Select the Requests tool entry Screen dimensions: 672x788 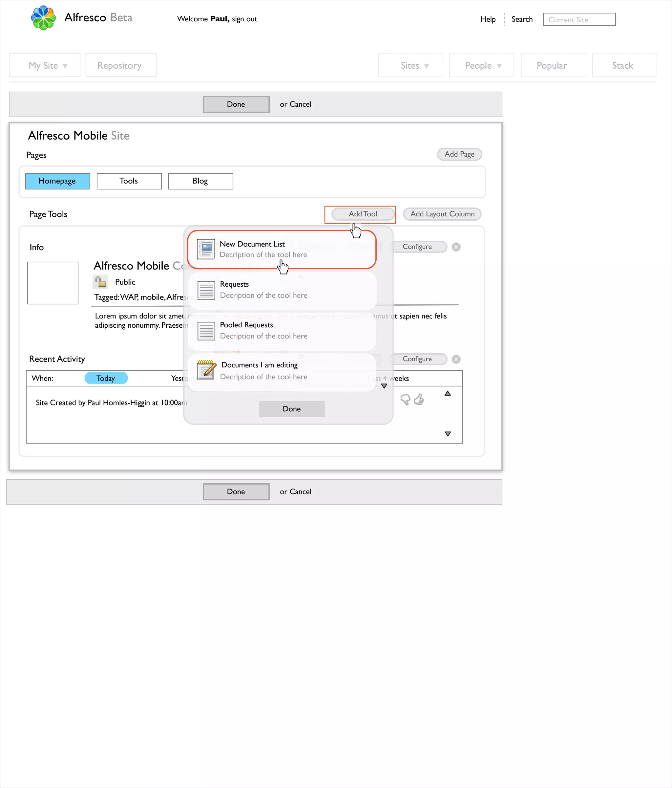point(283,290)
